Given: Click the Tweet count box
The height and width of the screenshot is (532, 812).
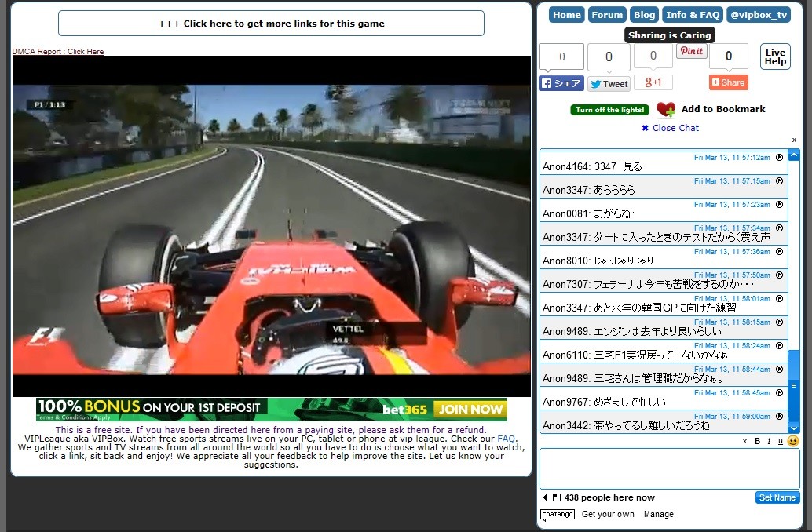Looking at the screenshot, I should [609, 56].
